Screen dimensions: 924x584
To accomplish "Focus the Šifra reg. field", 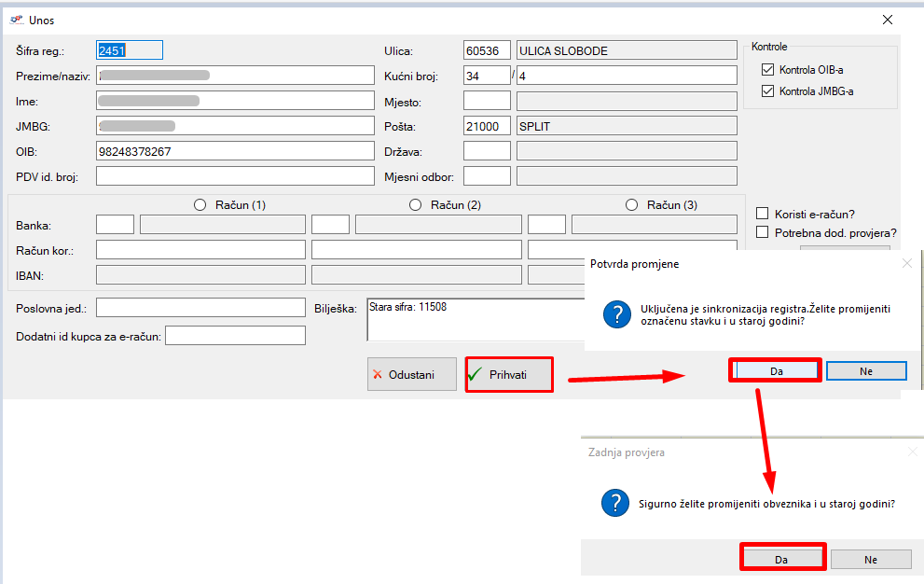I will (130, 50).
